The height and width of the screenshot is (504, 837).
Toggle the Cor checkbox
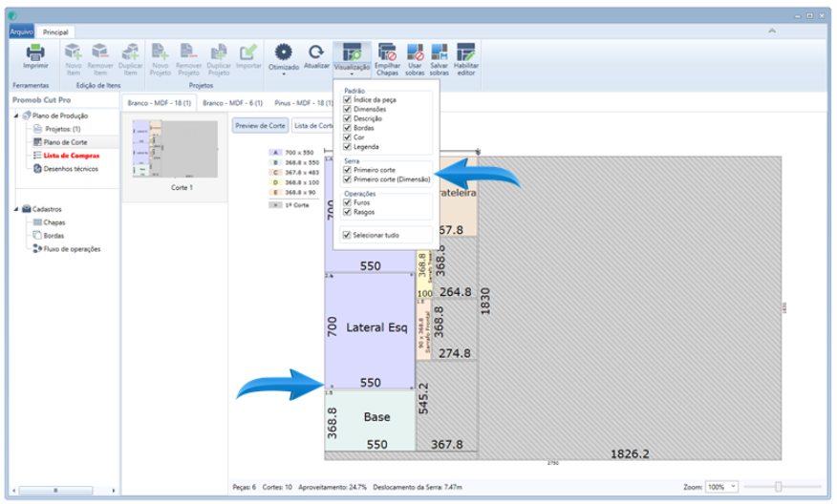[347, 137]
